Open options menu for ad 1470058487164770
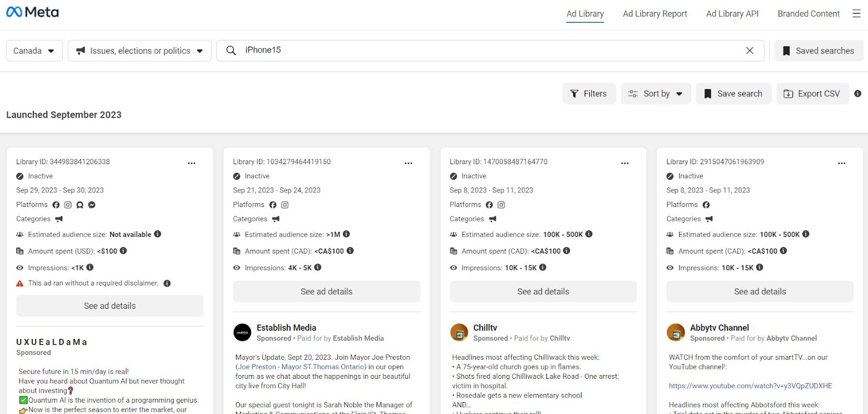 click(625, 163)
